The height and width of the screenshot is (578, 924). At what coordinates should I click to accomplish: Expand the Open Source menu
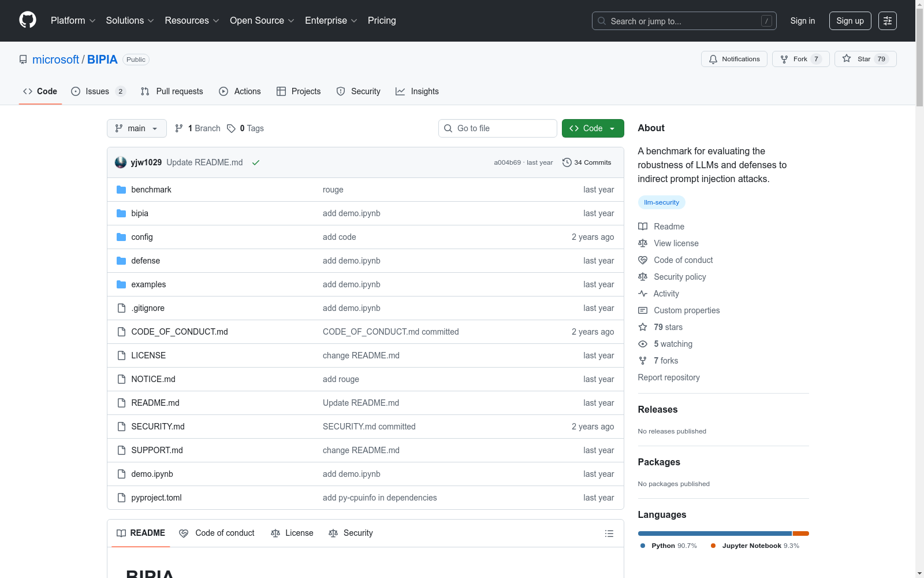click(262, 21)
